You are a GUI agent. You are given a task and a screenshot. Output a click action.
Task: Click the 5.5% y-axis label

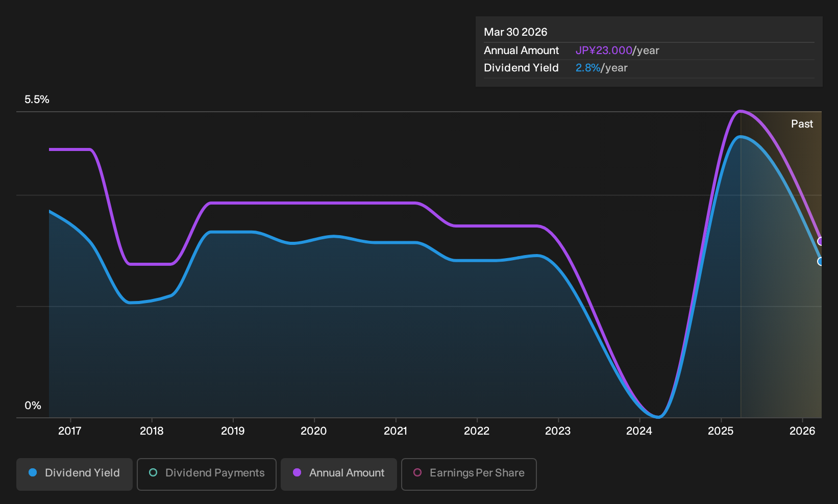click(37, 99)
